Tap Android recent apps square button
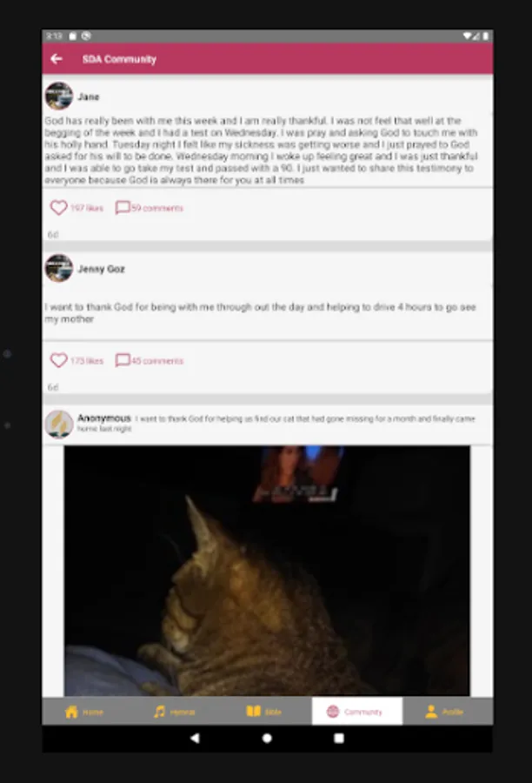Viewport: 532px width, 783px height. (339, 738)
